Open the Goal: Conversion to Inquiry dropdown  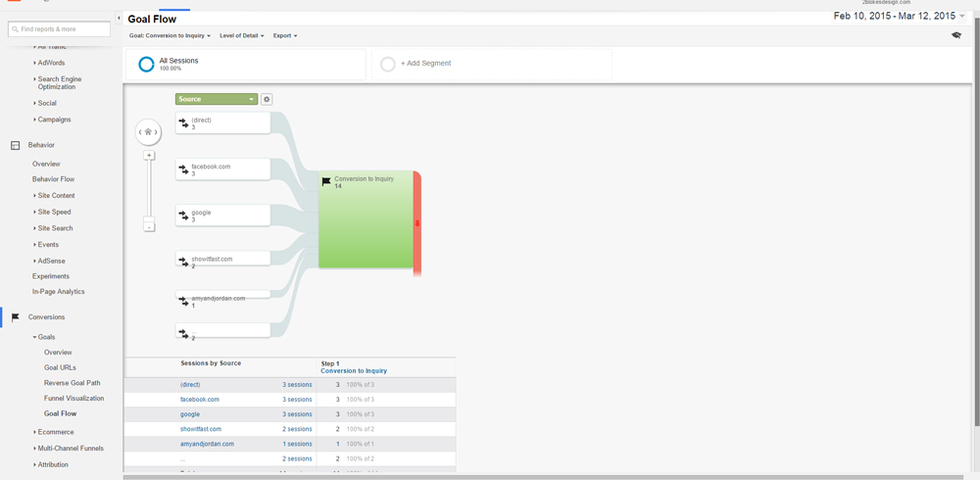170,35
